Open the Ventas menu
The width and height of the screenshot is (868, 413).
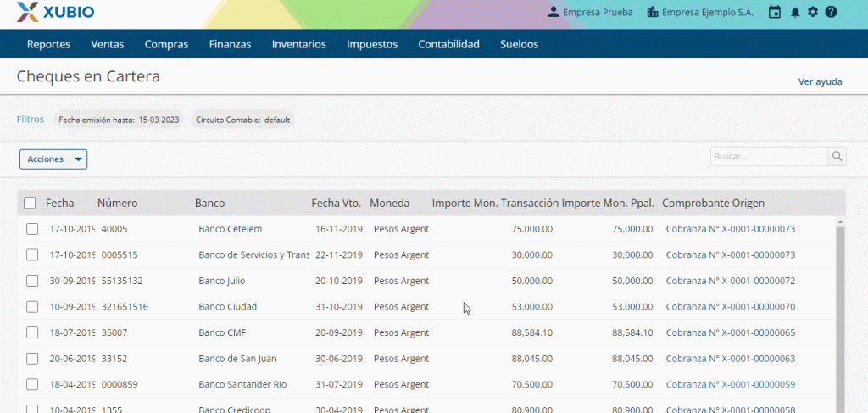(x=108, y=44)
